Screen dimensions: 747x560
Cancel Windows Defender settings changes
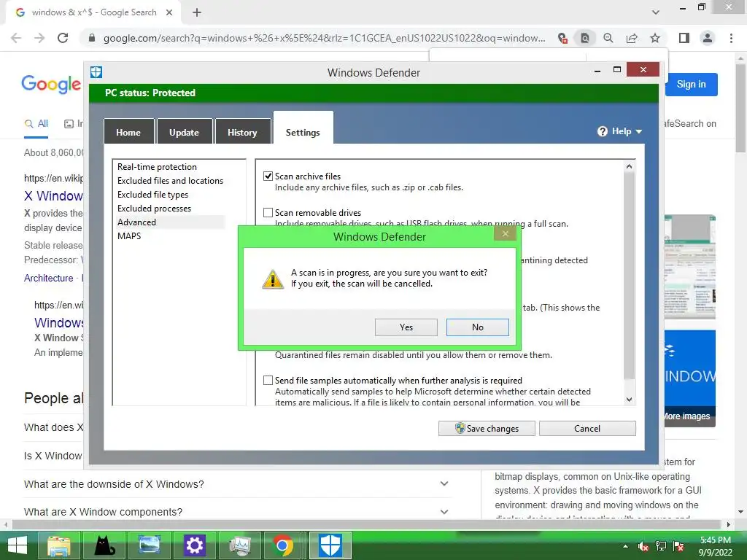(587, 428)
